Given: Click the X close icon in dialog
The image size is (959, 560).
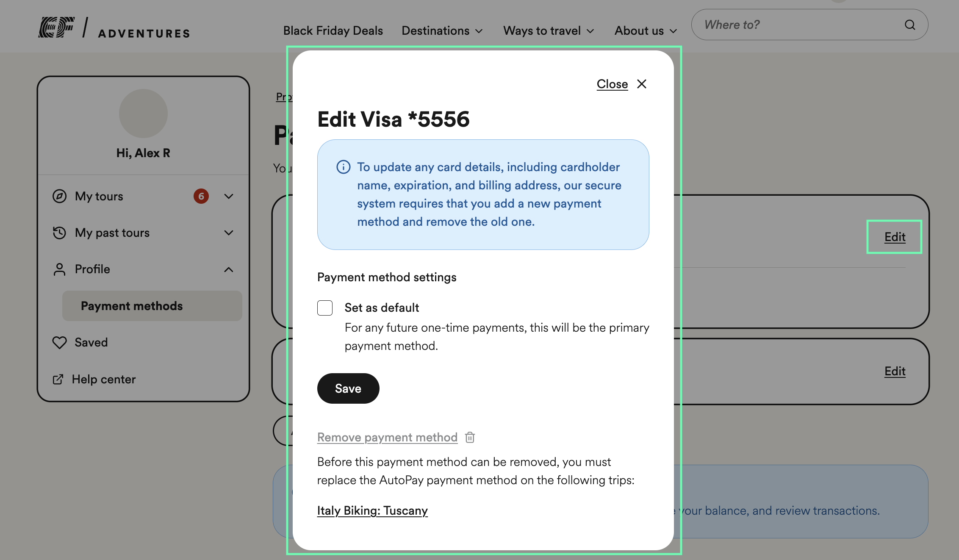Looking at the screenshot, I should [642, 84].
